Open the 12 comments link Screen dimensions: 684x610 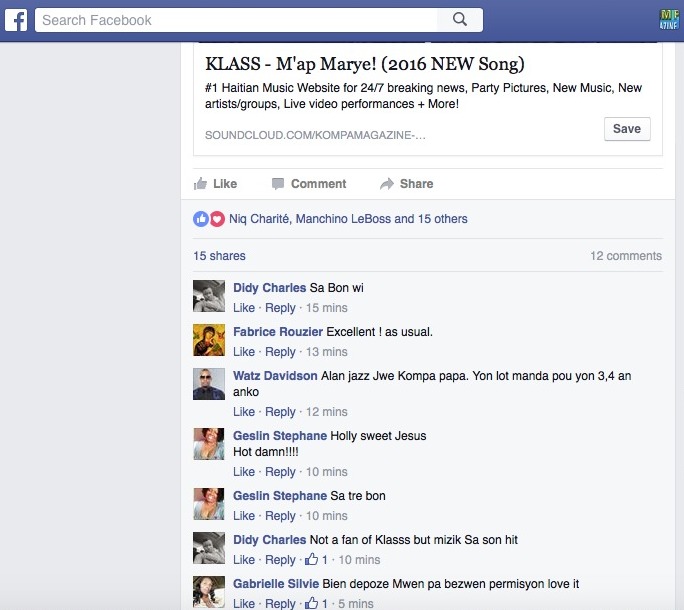pyautogui.click(x=626, y=256)
